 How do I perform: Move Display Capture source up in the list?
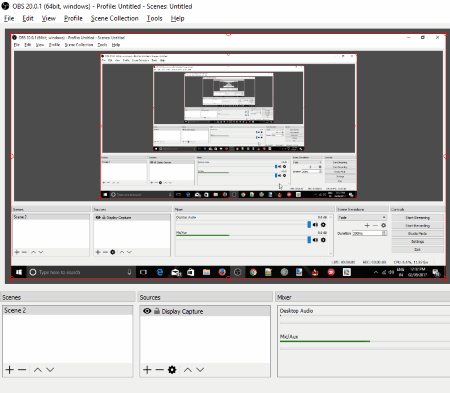[188, 369]
